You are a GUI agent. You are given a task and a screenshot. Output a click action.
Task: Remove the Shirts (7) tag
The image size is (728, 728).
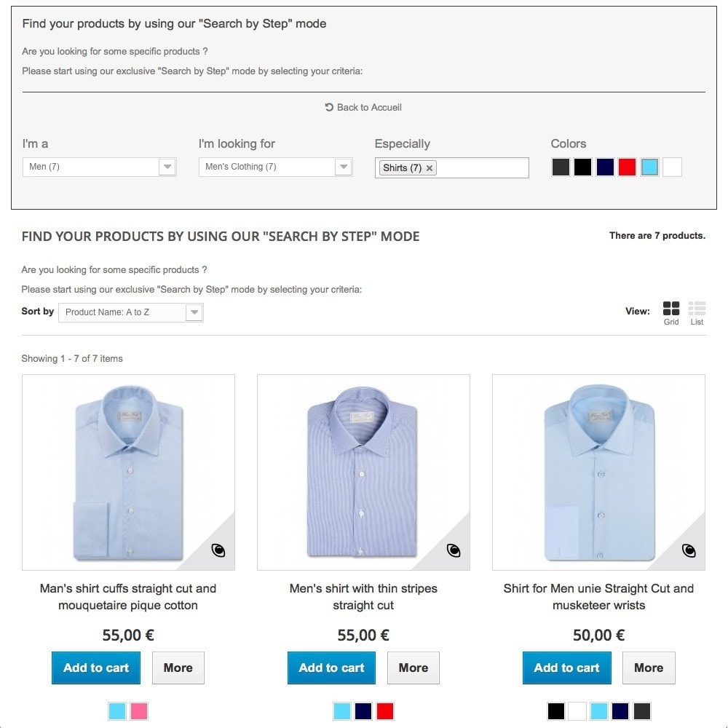tap(430, 168)
